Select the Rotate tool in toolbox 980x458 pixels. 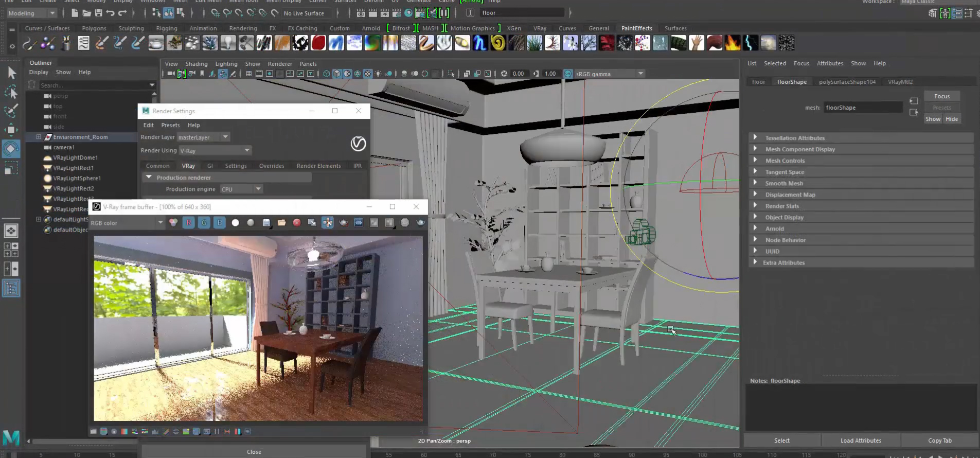click(x=11, y=149)
